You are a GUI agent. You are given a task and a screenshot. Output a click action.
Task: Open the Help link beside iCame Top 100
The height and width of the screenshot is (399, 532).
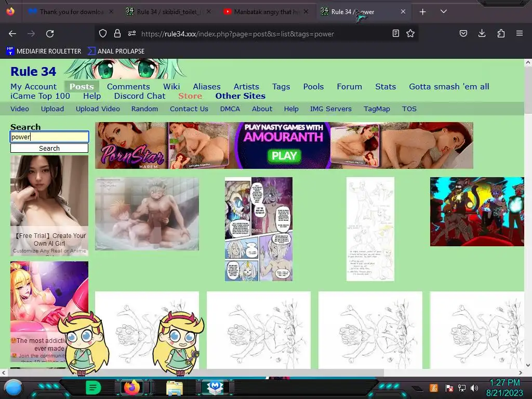click(92, 96)
